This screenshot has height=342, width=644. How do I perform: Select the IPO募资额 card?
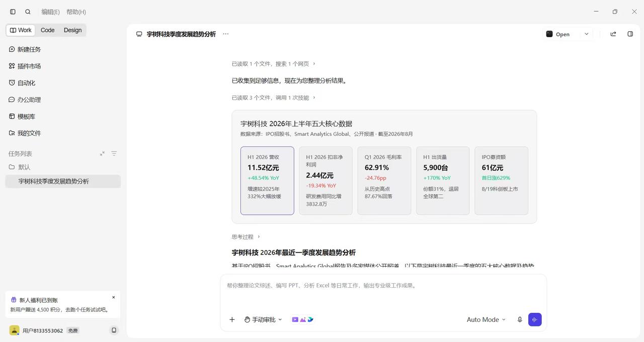coord(501,181)
